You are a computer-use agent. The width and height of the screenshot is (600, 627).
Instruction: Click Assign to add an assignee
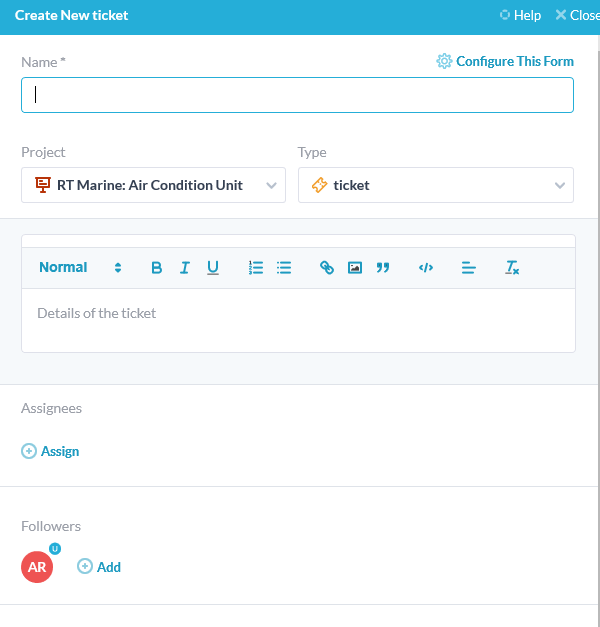tap(51, 451)
